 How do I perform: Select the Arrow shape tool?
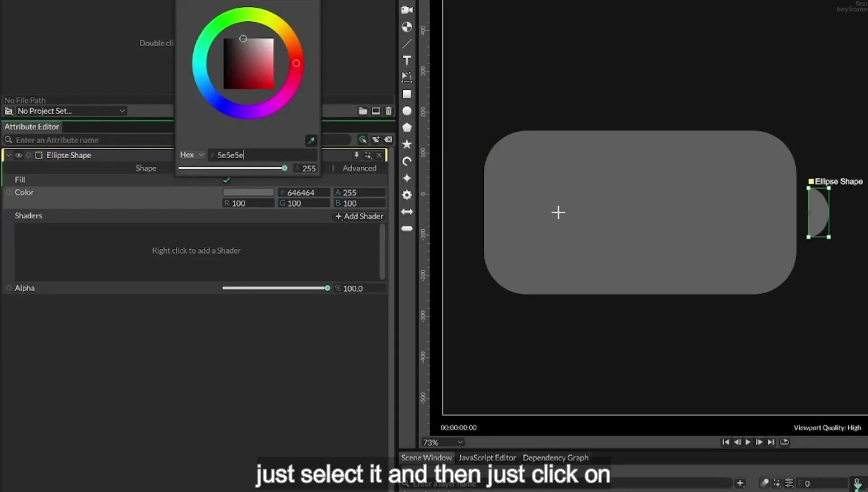(407, 212)
